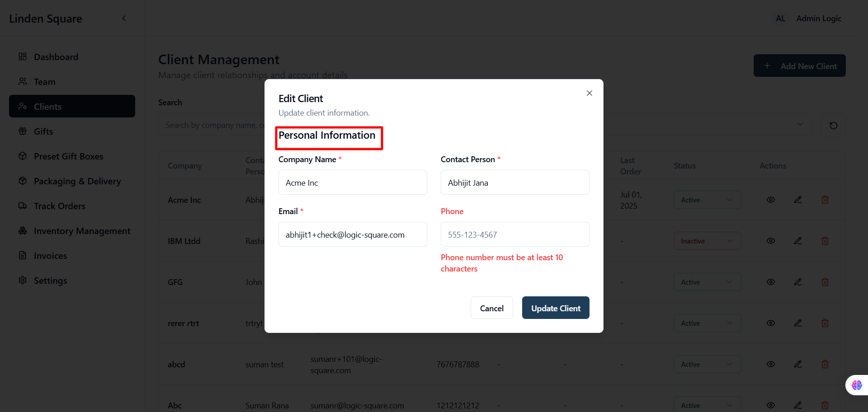The width and height of the screenshot is (868, 412).
Task: Click the Phone input field
Action: (x=515, y=234)
